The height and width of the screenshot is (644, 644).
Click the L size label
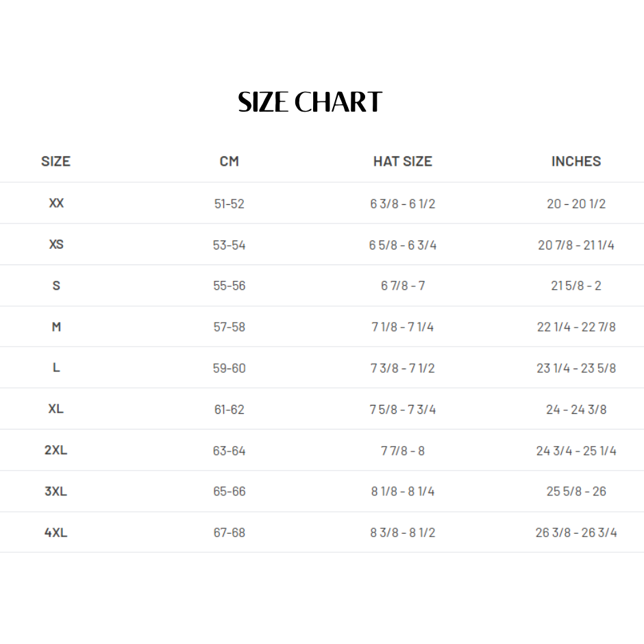coord(56,368)
